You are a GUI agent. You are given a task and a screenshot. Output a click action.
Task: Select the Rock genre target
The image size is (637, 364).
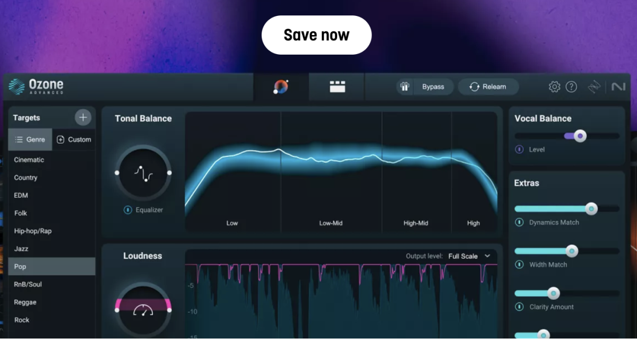coord(52,320)
